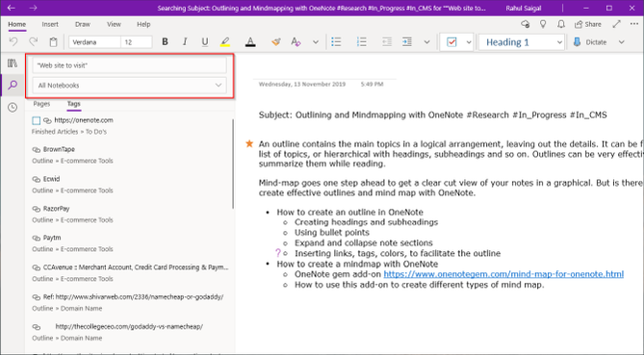Viewport: 644px width, 355px height.
Task: Open the onenotegem mind-map hyperlink
Action: point(503,274)
